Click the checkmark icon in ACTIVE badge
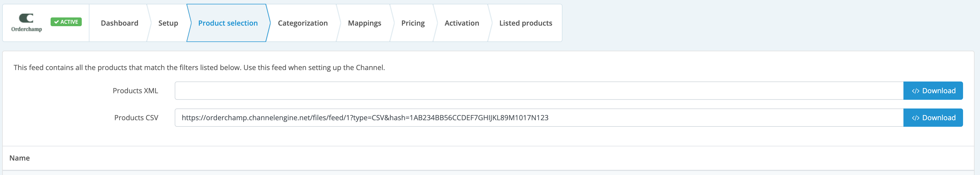This screenshot has height=175, width=980. (x=56, y=22)
